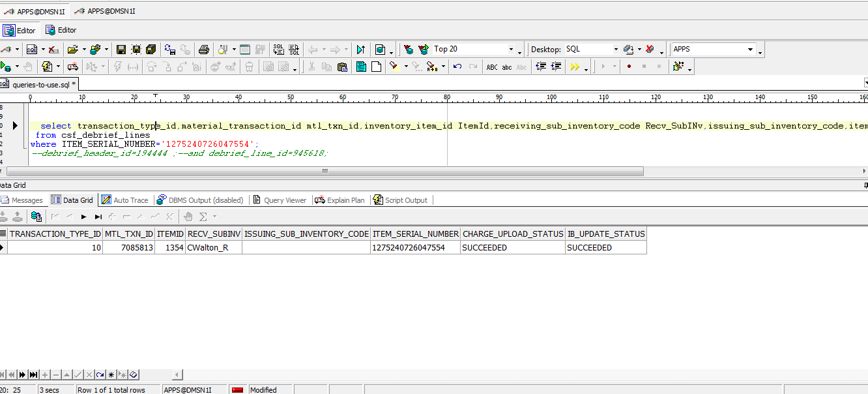Click the Print printer icon
Viewport: 868px width, 394px height.
[203, 50]
